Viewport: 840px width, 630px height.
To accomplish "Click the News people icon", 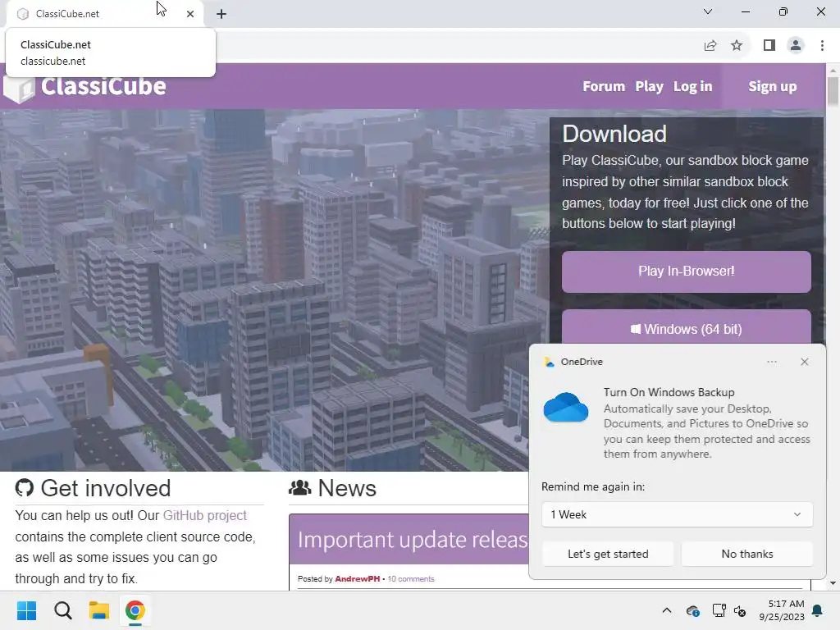I will (x=300, y=487).
